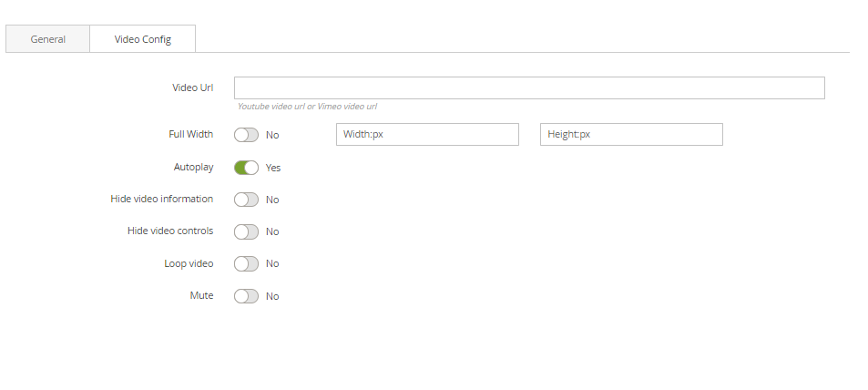Click the 'Full Width' label text
Image resolution: width=868 pixels, height=390 pixels.
point(190,135)
